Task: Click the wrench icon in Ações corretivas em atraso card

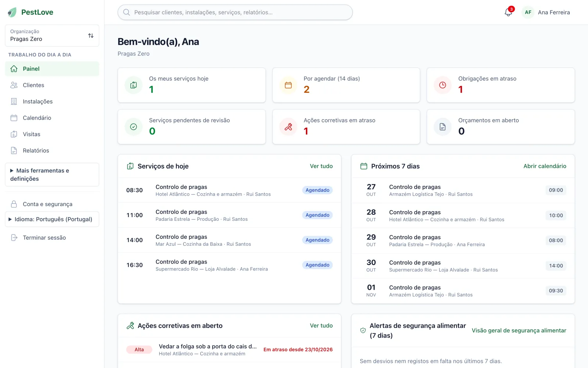Action: point(288,127)
